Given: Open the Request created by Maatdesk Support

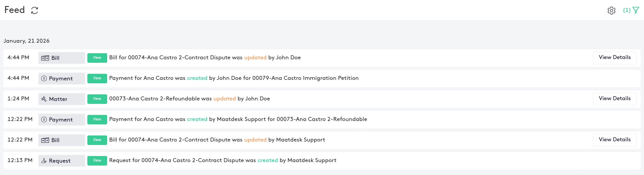Looking at the screenshot, I should coord(222,161).
